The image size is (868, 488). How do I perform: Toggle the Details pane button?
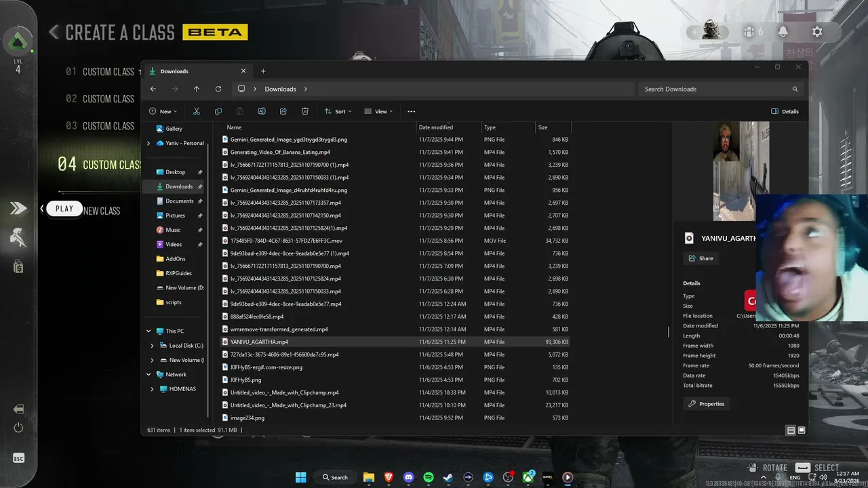785,111
